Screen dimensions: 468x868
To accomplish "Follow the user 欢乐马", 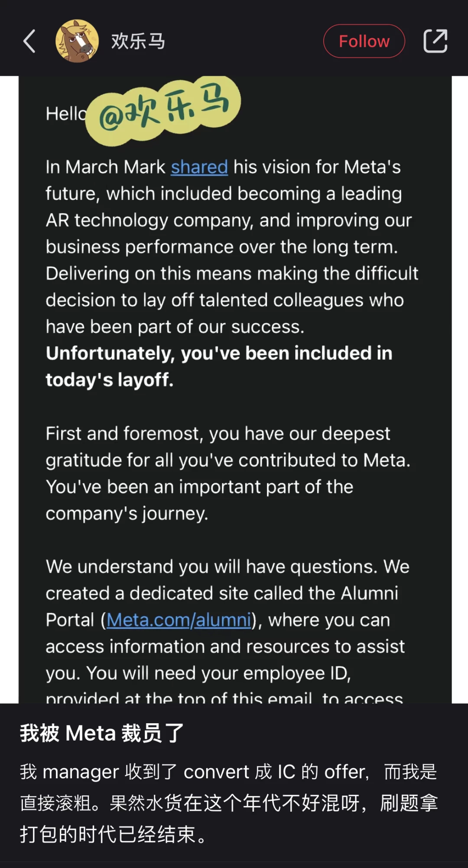I will (364, 41).
